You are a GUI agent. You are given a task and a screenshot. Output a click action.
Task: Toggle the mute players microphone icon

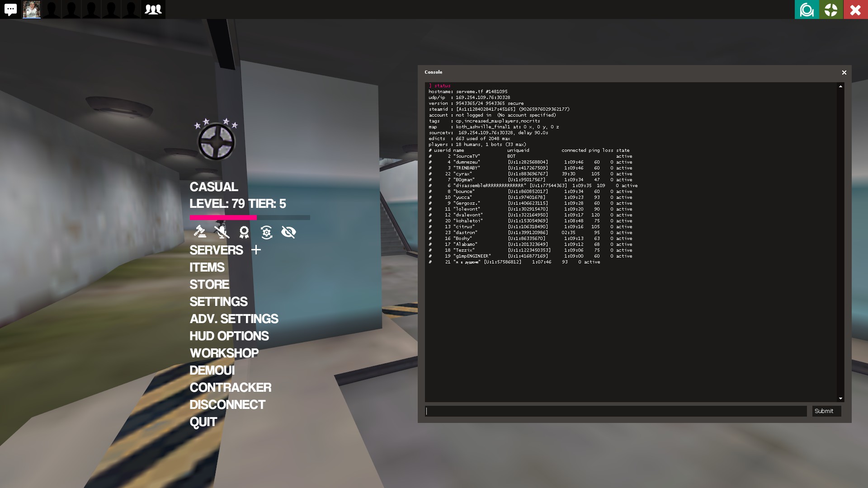click(x=222, y=232)
